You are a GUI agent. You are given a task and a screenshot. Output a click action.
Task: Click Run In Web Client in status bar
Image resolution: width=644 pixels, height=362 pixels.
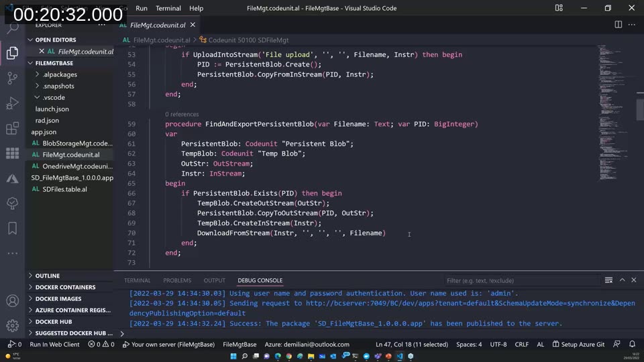click(54, 345)
